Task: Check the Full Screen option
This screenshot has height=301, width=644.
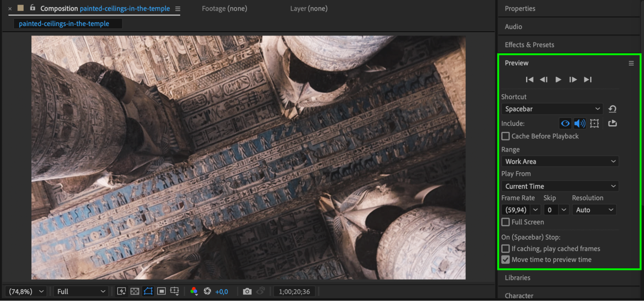Action: pyautogui.click(x=506, y=222)
